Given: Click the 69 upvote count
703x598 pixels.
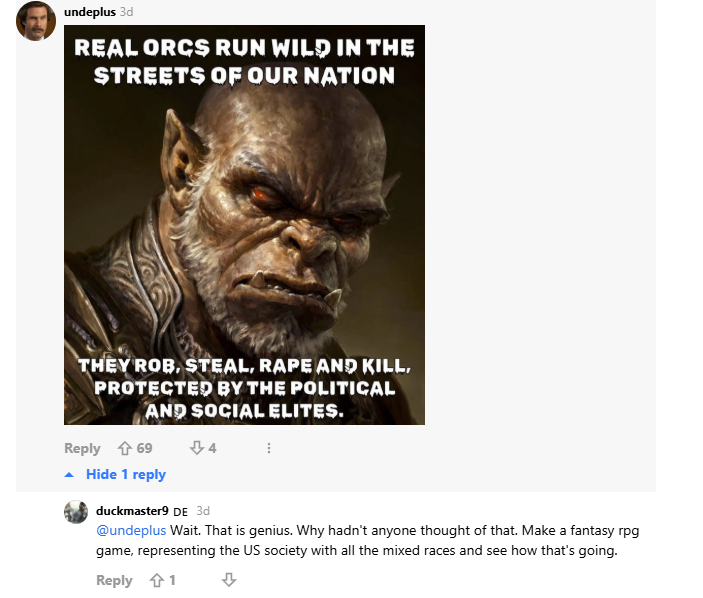Looking at the screenshot, I should 144,448.
